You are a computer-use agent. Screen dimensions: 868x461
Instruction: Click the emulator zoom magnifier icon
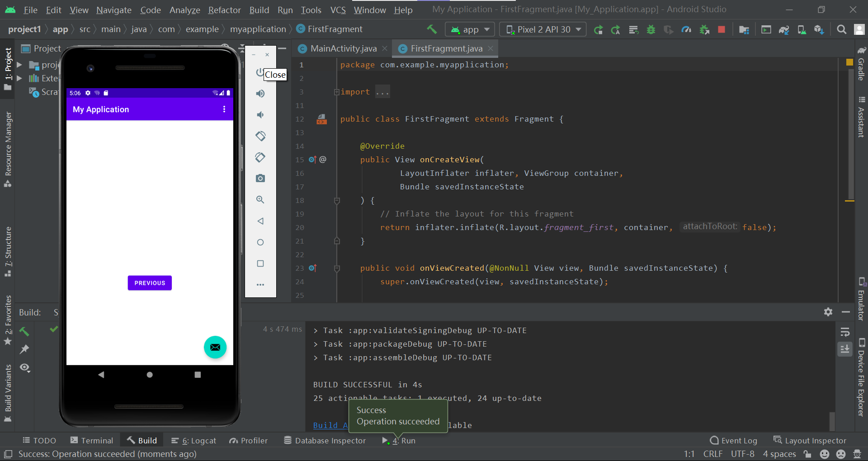260,200
